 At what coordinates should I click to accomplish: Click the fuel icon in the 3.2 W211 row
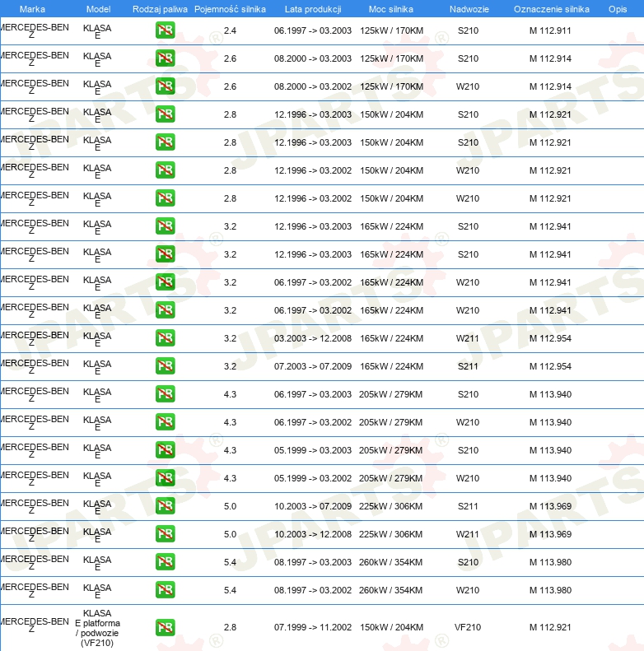(x=165, y=338)
